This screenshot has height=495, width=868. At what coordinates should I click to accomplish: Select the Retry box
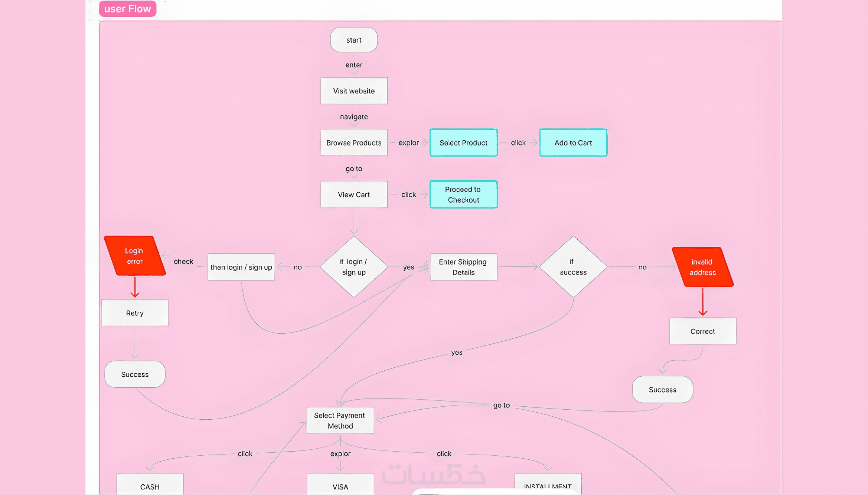click(x=134, y=313)
